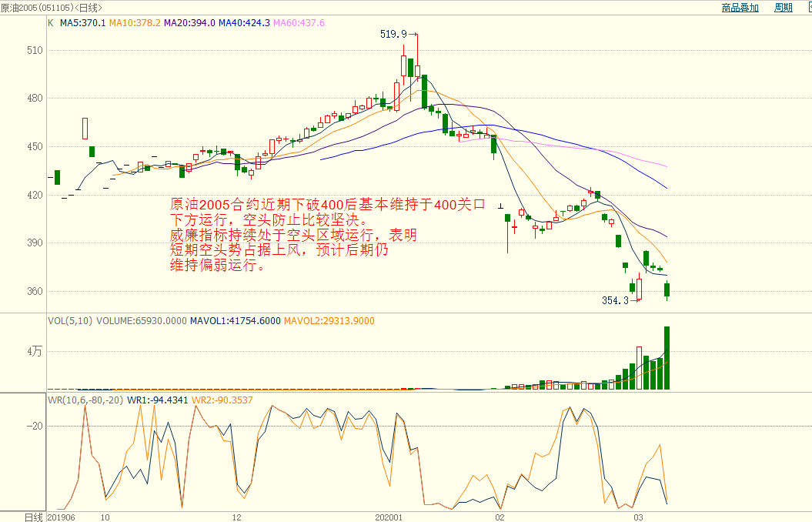
Task: Click the 周期 period link
Action: pyautogui.click(x=784, y=8)
